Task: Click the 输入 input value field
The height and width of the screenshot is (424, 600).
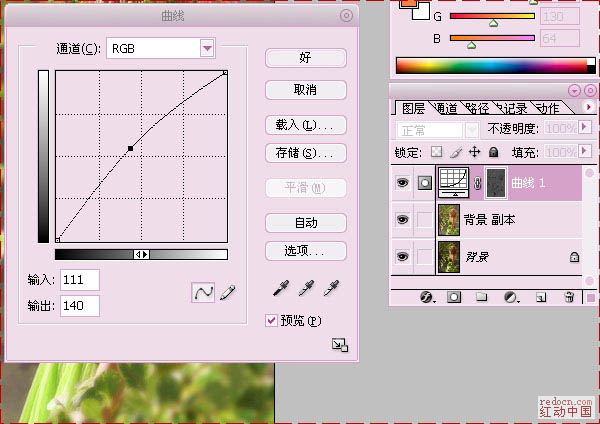Action: tap(80, 280)
